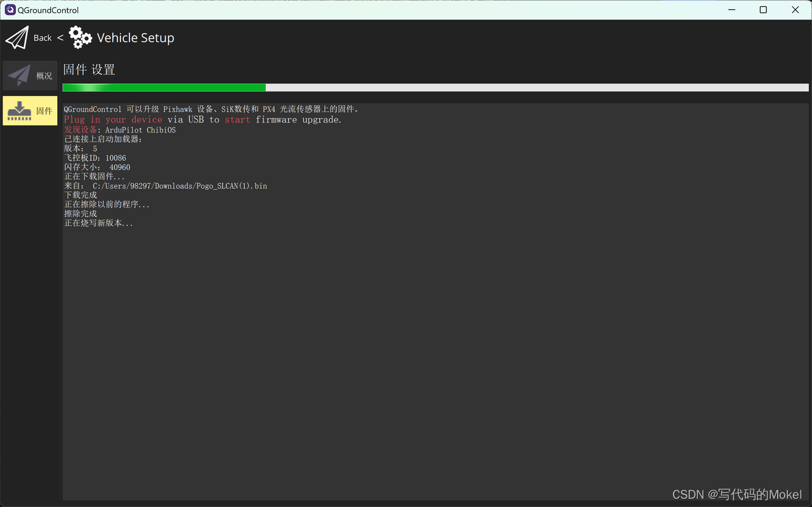This screenshot has height=507, width=812.
Task: Click the 'Plug in your device' line
Action: [x=203, y=119]
